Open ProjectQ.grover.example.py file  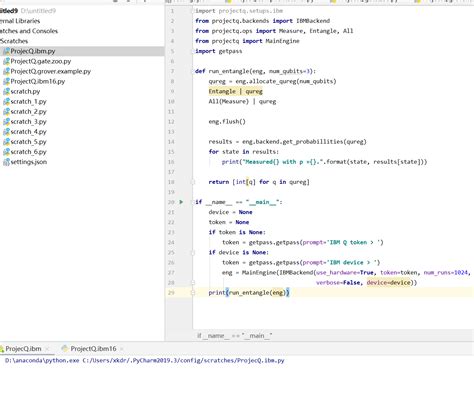pyautogui.click(x=51, y=71)
